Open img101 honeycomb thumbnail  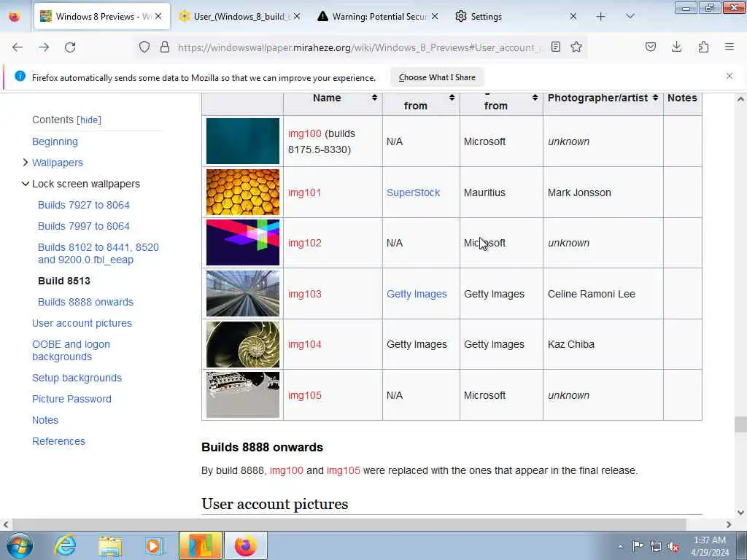coord(243,192)
